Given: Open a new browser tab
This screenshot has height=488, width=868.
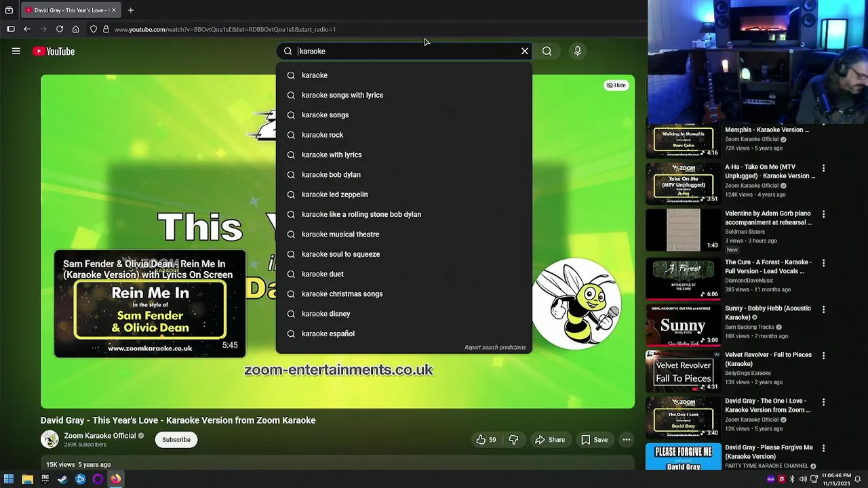Looking at the screenshot, I should [131, 10].
